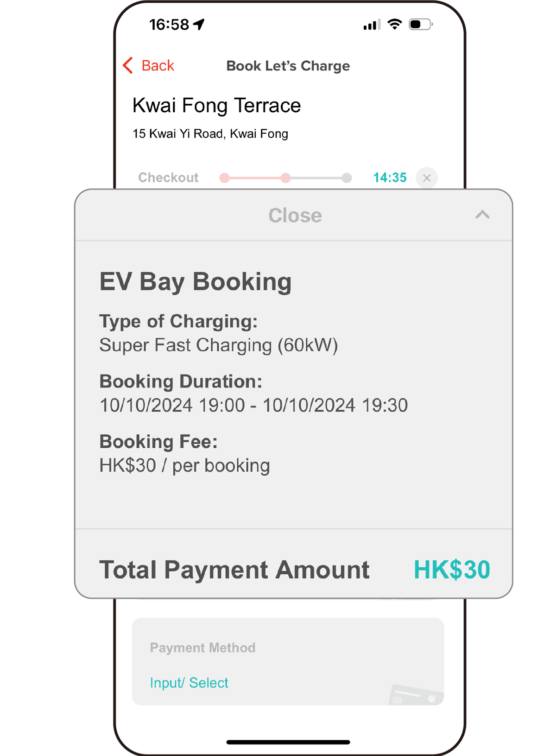
Task: Click the first checkout progress dot
Action: pos(225,178)
